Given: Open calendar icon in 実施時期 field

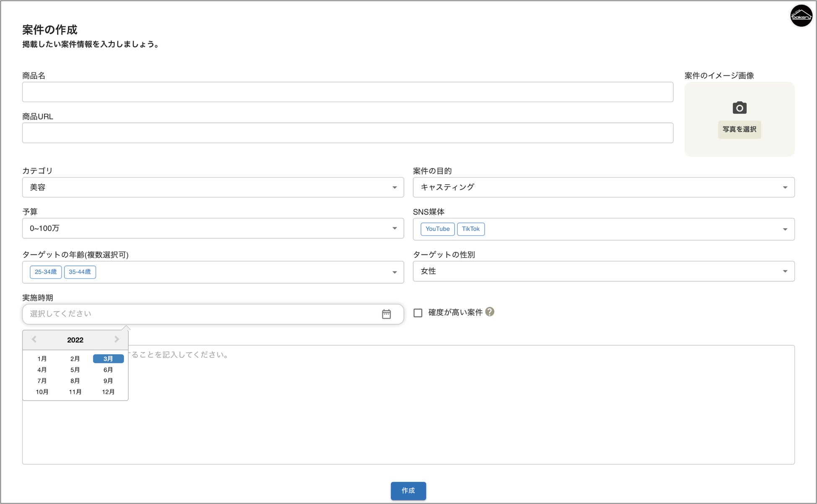Looking at the screenshot, I should [x=386, y=314].
